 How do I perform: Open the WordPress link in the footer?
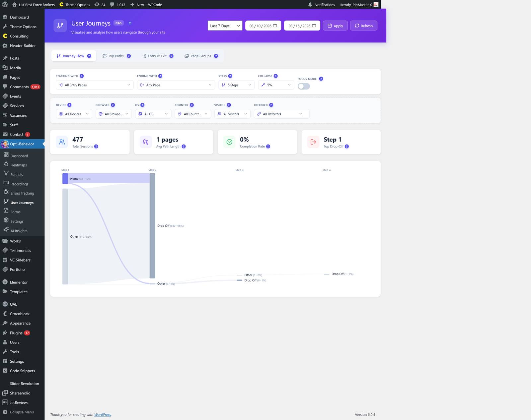click(x=103, y=414)
